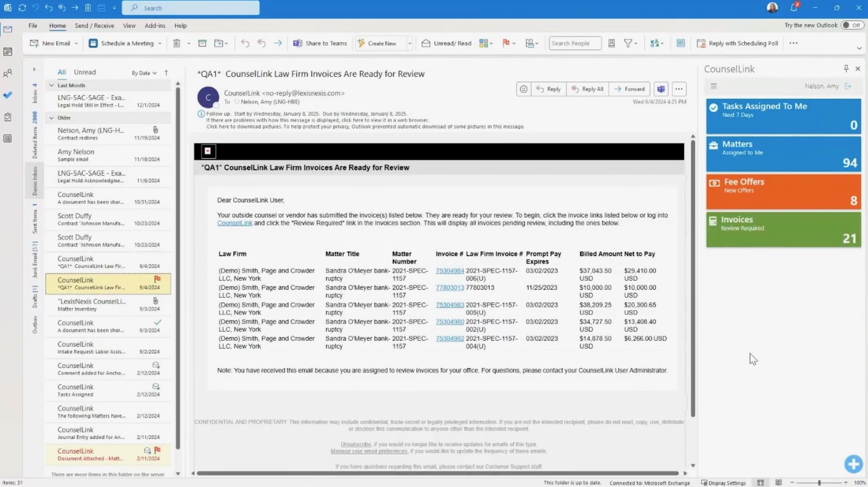The height and width of the screenshot is (487, 868).
Task: Open invoice link 75304984
Action: (450, 271)
